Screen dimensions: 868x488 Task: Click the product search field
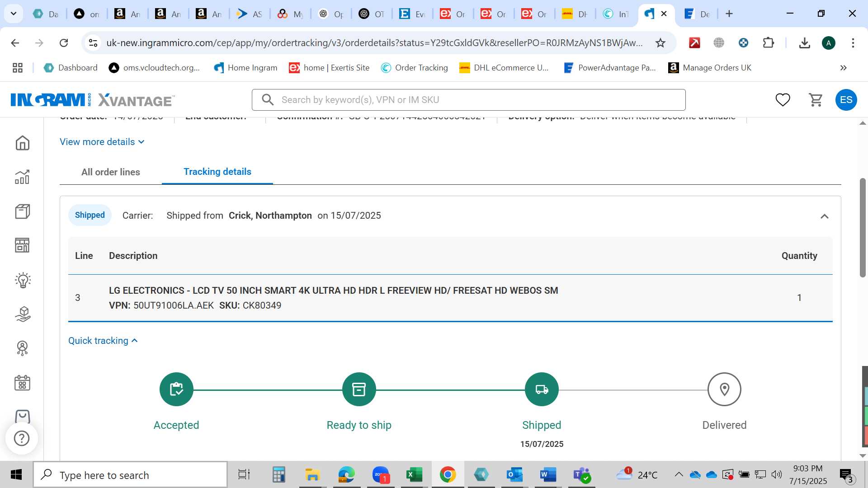click(x=468, y=100)
